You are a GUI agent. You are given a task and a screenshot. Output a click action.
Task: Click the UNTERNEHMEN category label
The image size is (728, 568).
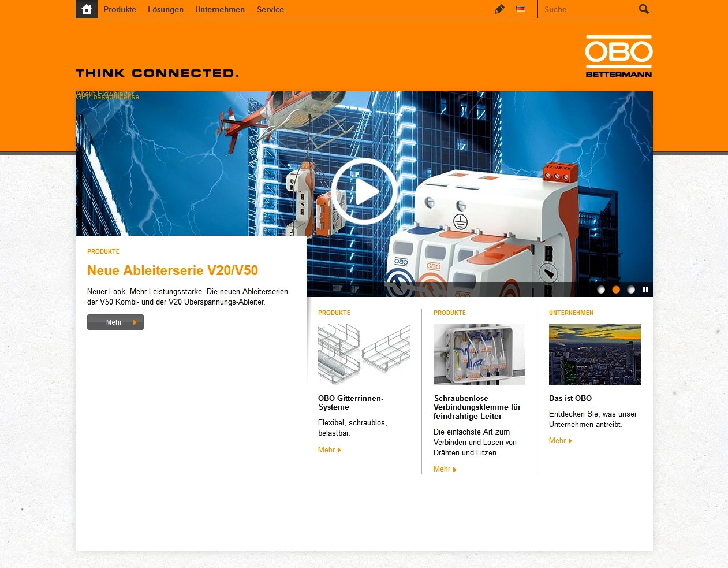coord(571,313)
